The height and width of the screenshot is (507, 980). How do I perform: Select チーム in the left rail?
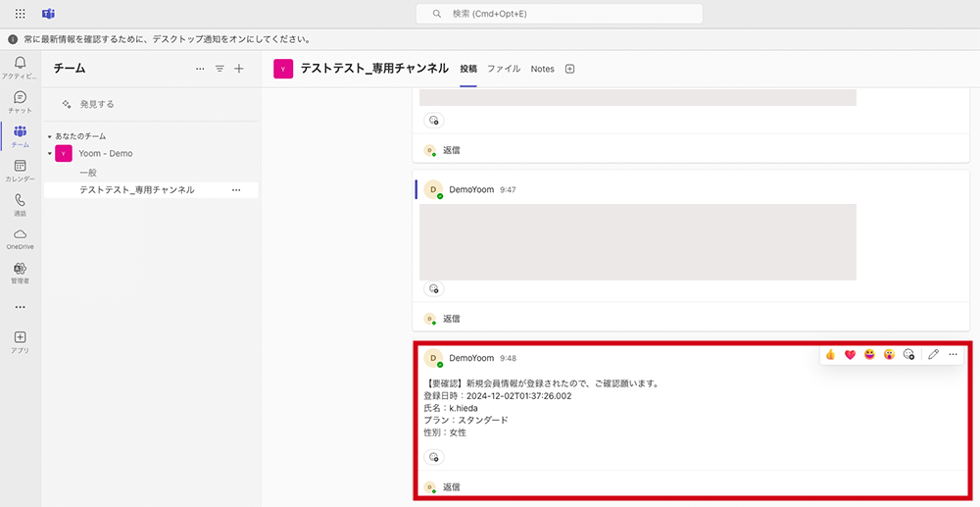click(x=20, y=136)
